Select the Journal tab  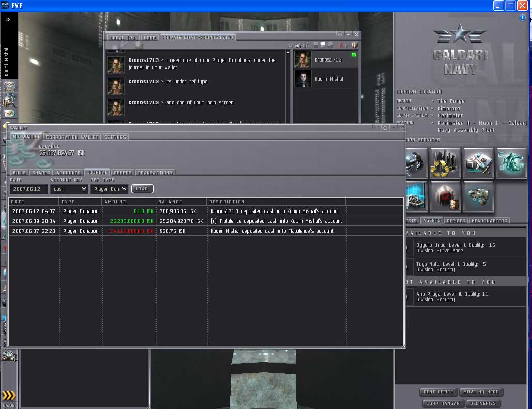(97, 172)
